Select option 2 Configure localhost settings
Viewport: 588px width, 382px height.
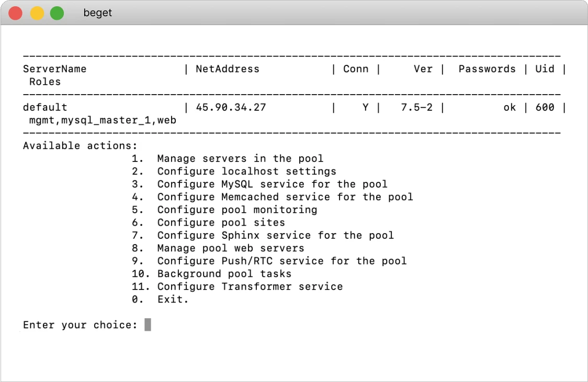coord(246,171)
